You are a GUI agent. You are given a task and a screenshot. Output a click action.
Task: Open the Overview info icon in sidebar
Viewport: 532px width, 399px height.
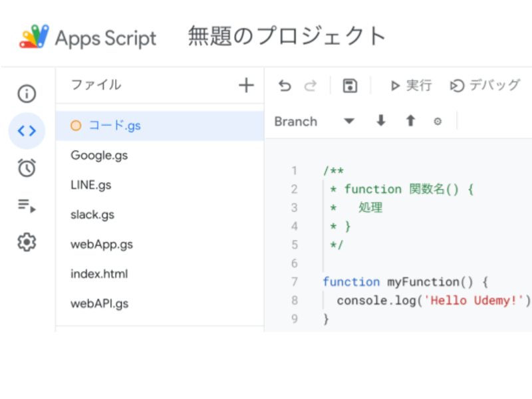pos(27,94)
